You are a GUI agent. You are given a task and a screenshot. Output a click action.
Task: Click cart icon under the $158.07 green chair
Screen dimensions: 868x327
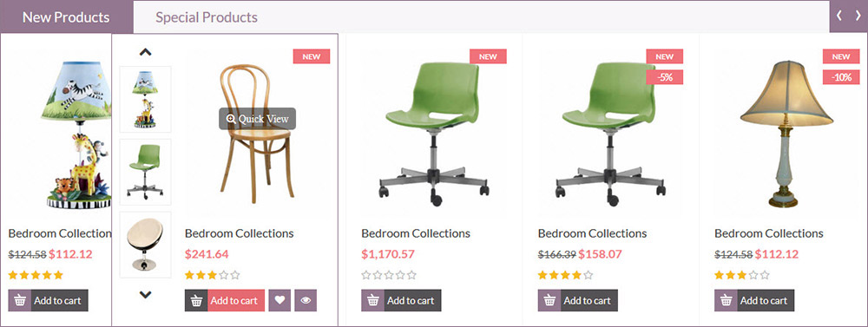click(549, 300)
